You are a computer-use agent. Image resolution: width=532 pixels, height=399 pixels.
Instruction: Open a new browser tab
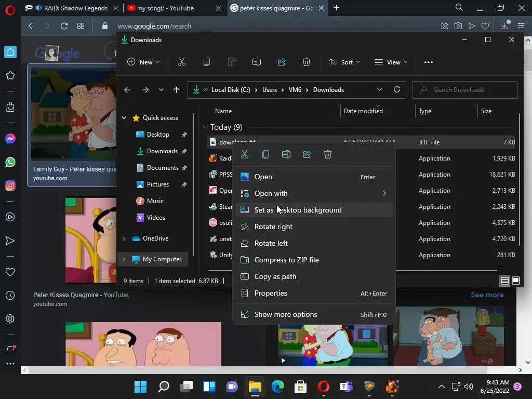point(336,8)
